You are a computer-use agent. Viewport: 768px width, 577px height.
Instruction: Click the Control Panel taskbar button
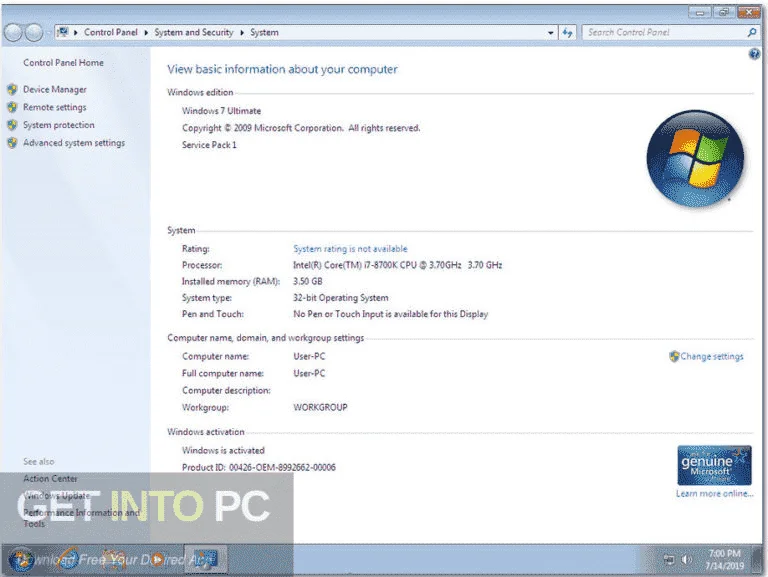205,559
